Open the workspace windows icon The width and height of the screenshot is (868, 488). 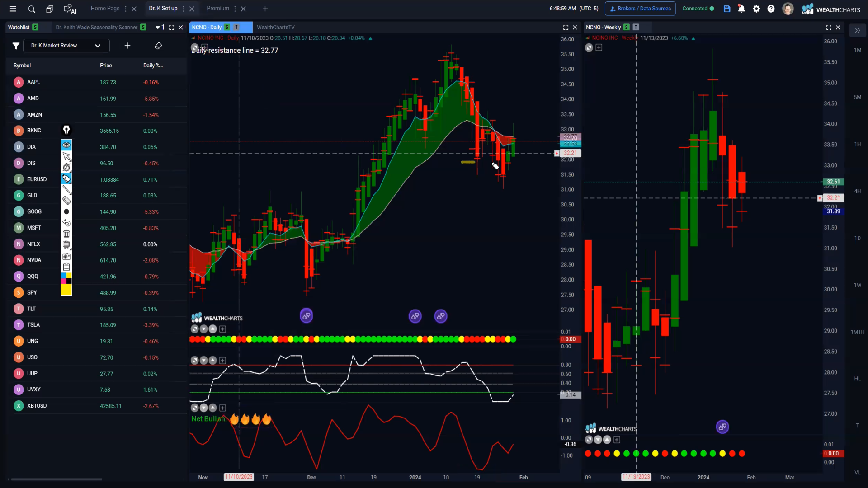50,9
